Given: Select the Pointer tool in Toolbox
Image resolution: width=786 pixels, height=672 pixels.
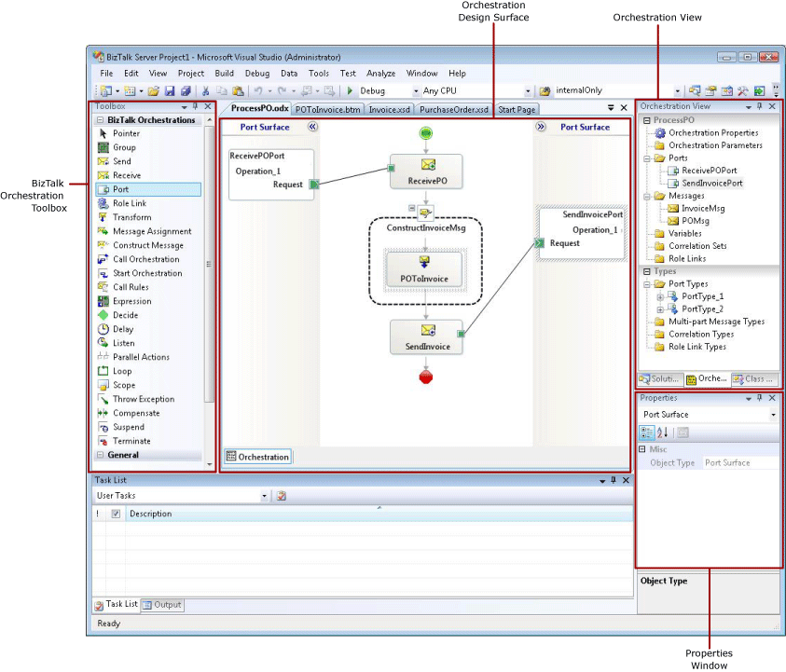Looking at the screenshot, I should click(x=148, y=133).
